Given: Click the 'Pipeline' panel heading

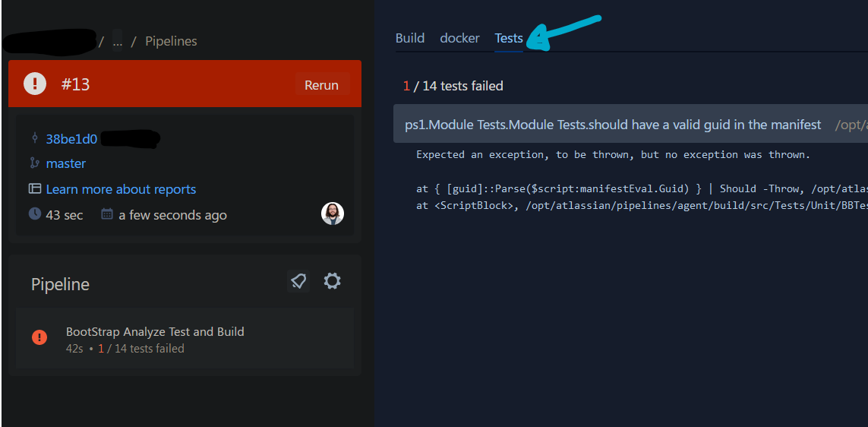Looking at the screenshot, I should tap(60, 285).
